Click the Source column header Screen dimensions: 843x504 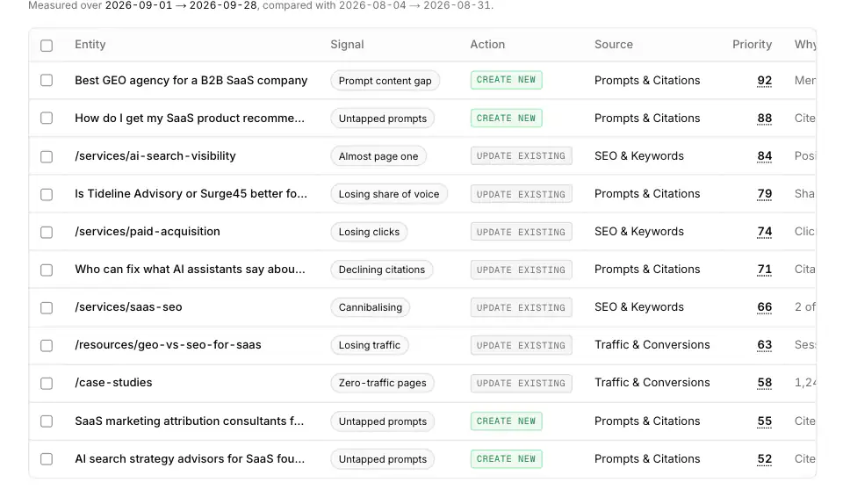[x=614, y=45]
